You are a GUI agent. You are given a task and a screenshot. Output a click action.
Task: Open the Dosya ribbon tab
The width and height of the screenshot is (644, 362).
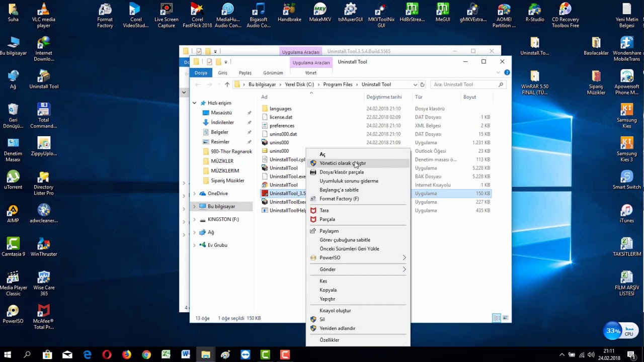201,73
